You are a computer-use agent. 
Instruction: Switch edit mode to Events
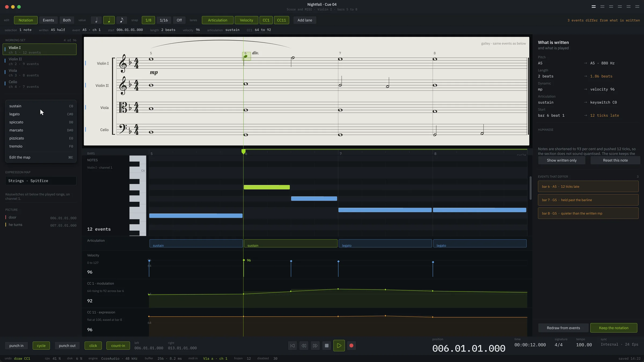tap(48, 20)
